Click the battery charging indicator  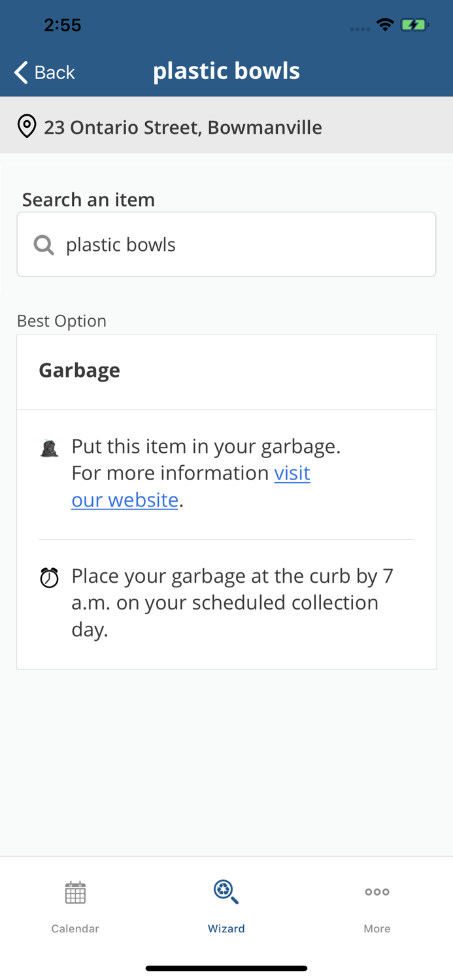click(x=414, y=24)
